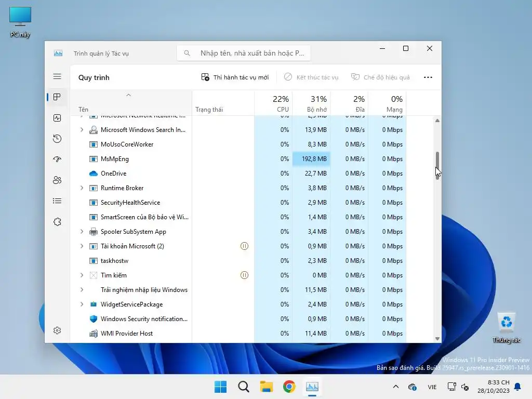This screenshot has height=399, width=532.
Task: Click the Spooler SubSystem App printer icon
Action: (94, 232)
